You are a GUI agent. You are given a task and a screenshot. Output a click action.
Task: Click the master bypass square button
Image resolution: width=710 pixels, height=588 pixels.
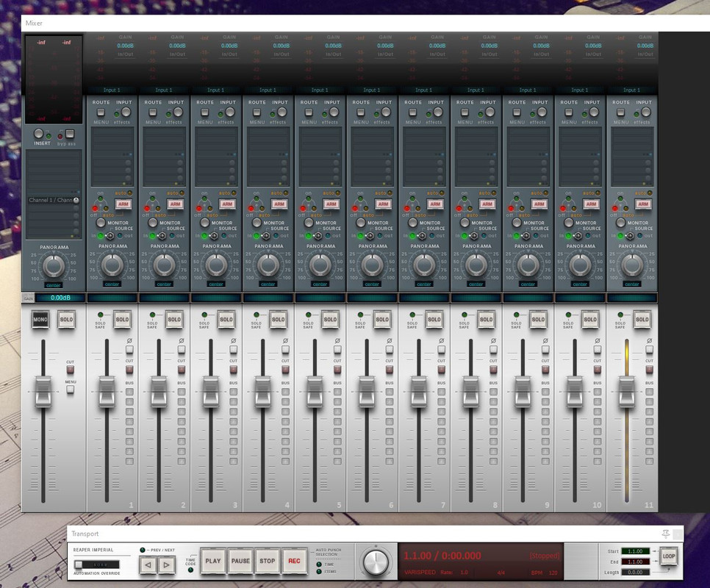[70, 134]
